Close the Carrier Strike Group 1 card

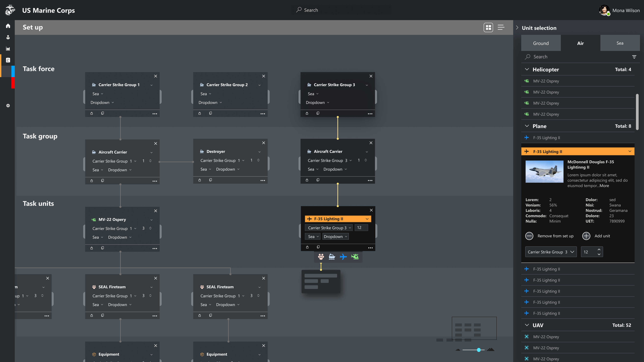[x=155, y=76]
